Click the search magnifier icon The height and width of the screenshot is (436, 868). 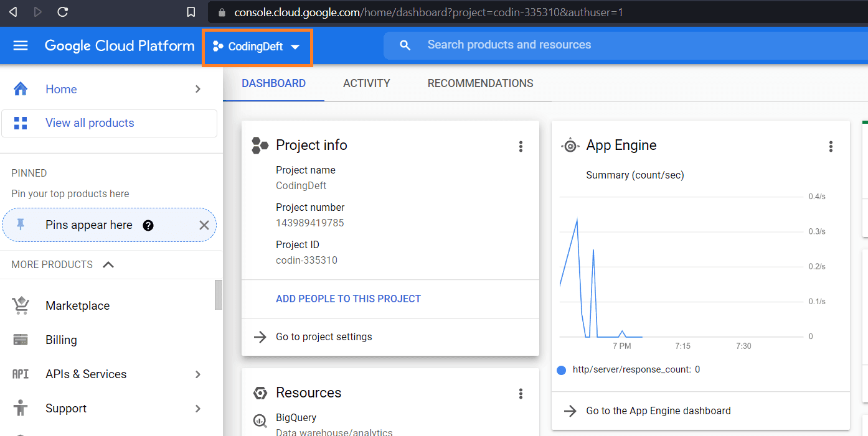click(405, 45)
